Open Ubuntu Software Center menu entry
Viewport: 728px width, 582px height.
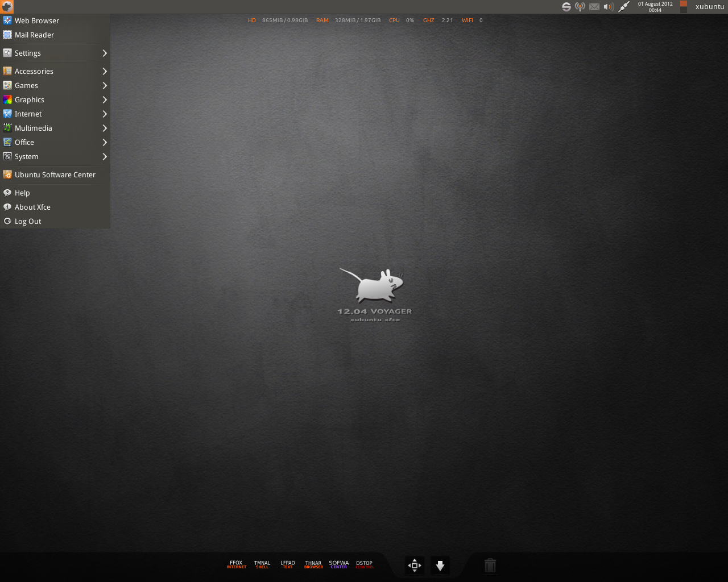pos(55,174)
